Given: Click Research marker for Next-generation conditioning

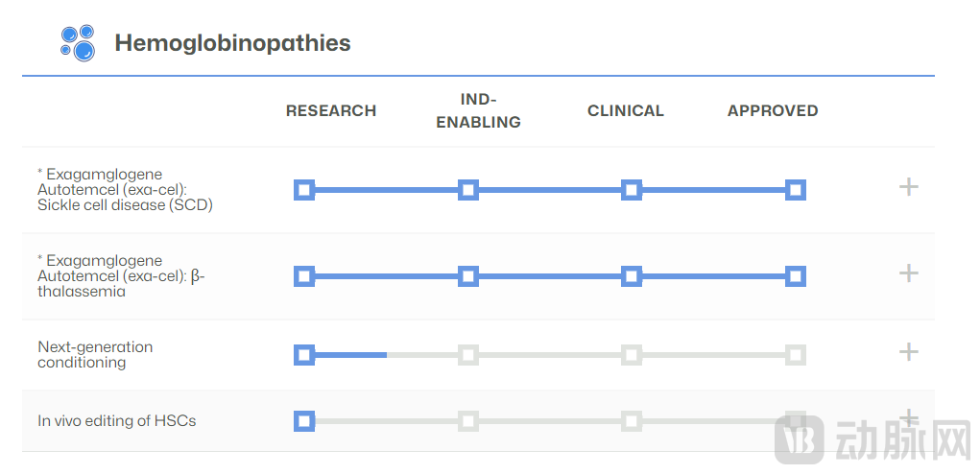Looking at the screenshot, I should 304,355.
